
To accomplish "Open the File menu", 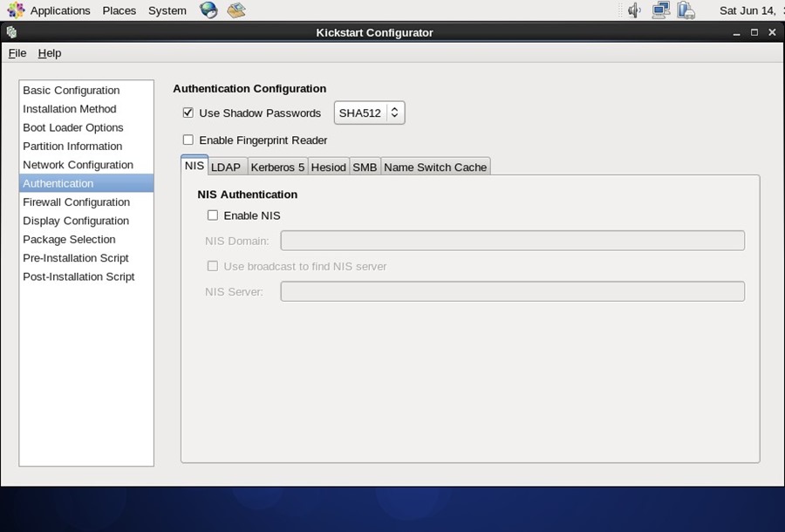I will (17, 53).
